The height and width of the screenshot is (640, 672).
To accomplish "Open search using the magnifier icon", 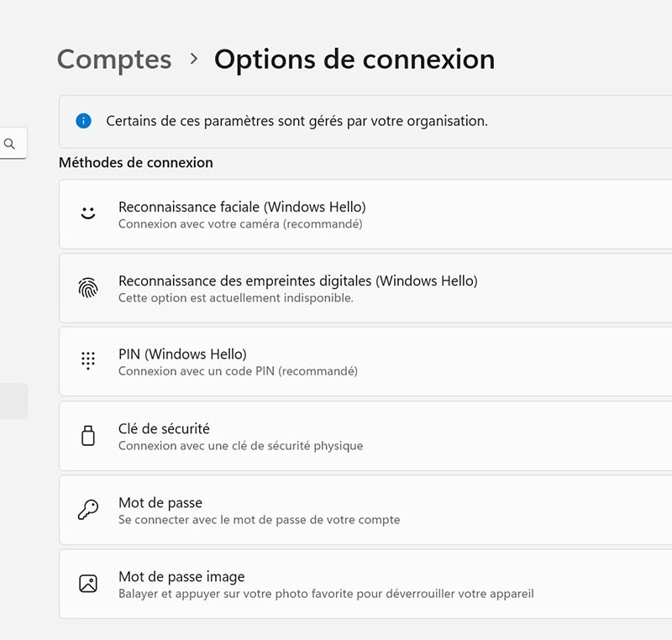I will [x=9, y=143].
